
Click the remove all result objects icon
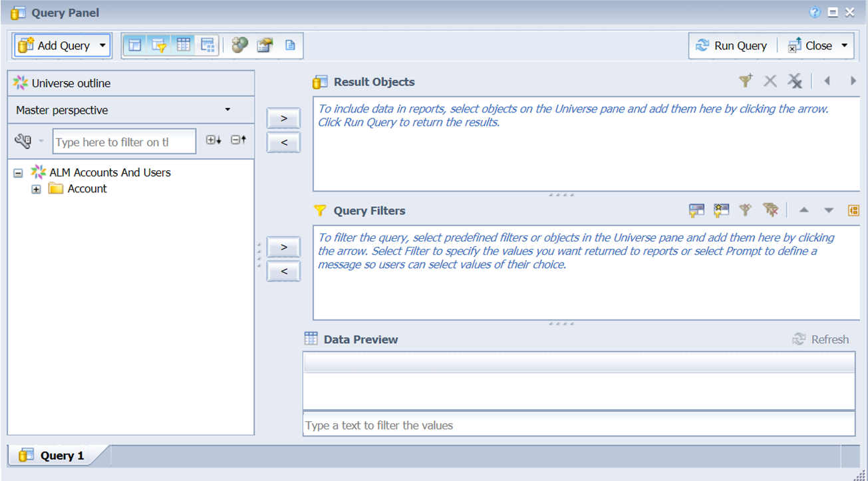[795, 81]
